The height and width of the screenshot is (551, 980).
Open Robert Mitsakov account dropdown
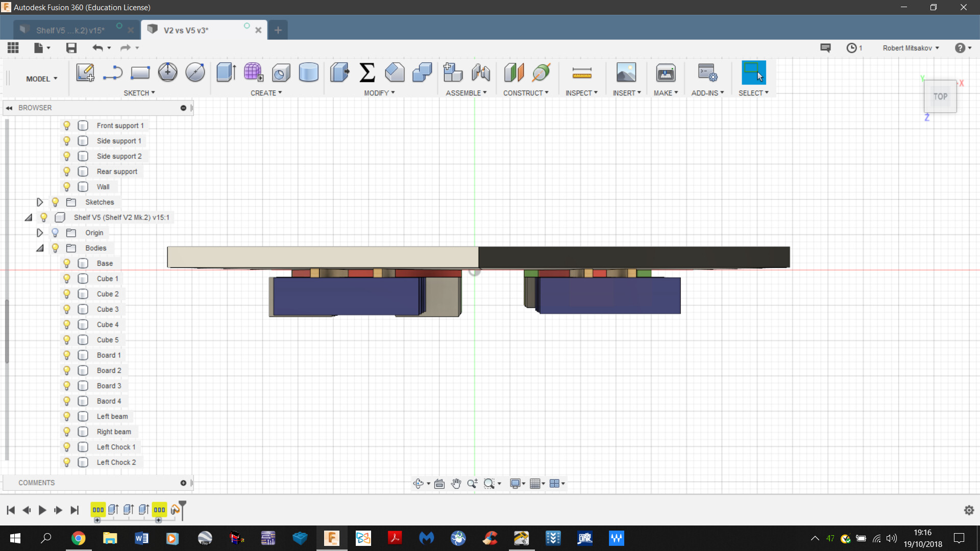click(x=911, y=48)
